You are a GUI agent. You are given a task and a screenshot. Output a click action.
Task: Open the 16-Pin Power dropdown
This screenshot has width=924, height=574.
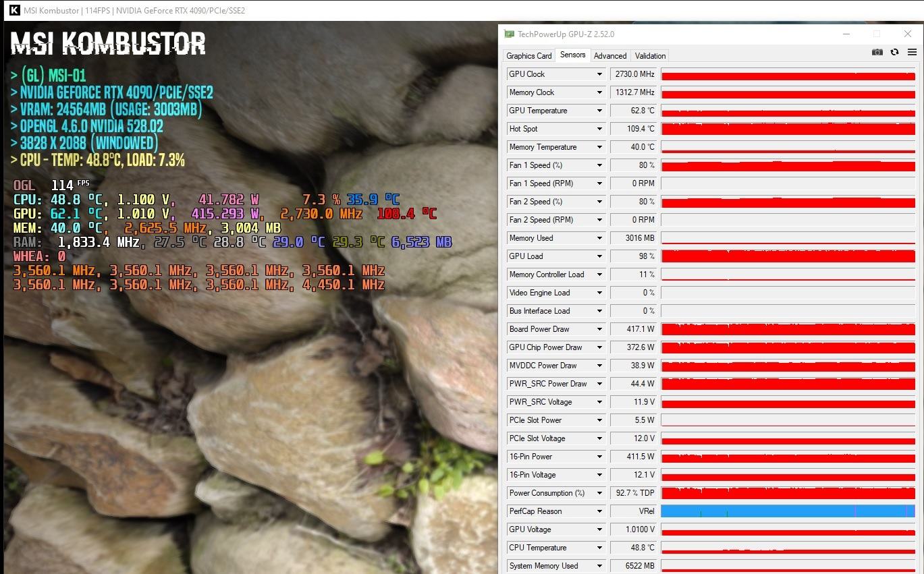coord(599,457)
